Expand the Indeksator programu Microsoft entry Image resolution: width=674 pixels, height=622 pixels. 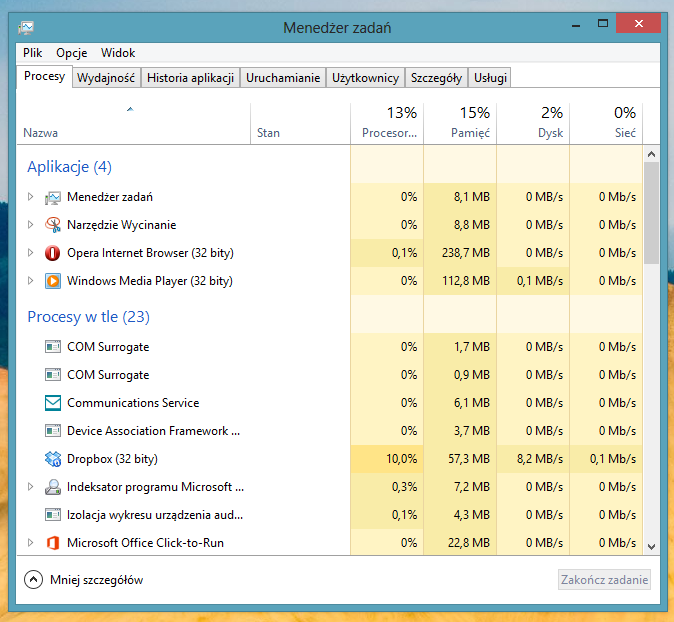(30, 487)
